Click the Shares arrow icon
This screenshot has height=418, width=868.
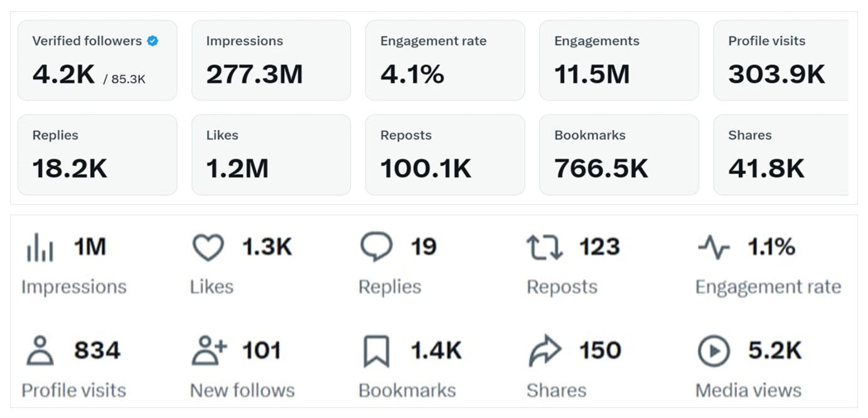point(544,351)
